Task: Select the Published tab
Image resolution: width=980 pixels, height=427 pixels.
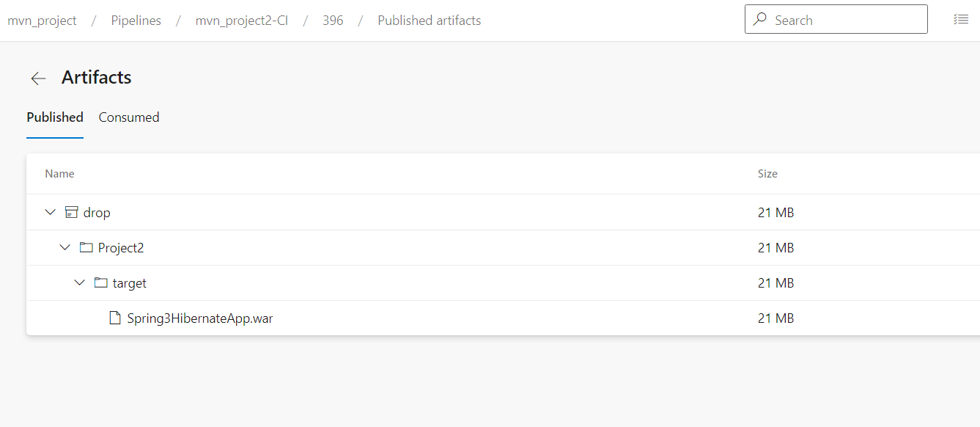Action: 55,117
